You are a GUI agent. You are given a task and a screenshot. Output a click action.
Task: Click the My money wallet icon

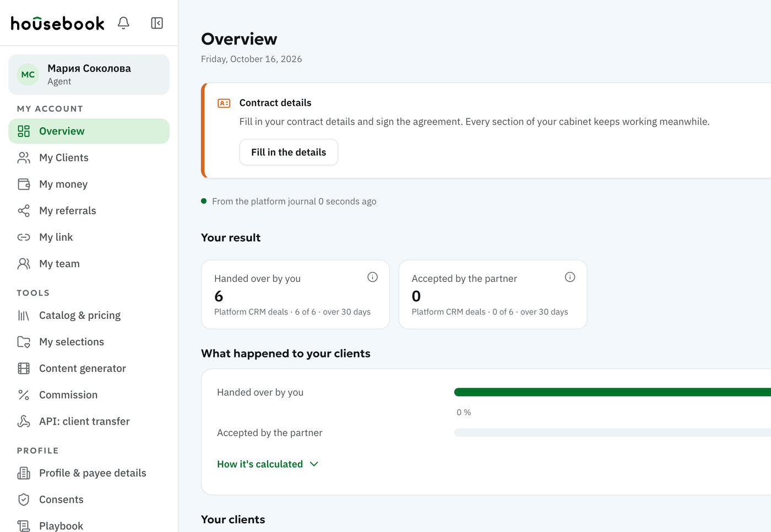(x=24, y=184)
